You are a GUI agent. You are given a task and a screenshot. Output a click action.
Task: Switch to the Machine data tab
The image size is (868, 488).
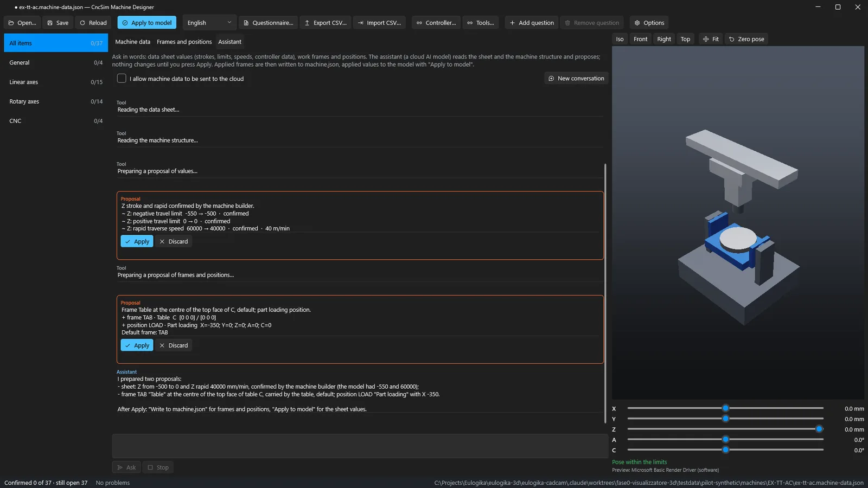click(132, 42)
